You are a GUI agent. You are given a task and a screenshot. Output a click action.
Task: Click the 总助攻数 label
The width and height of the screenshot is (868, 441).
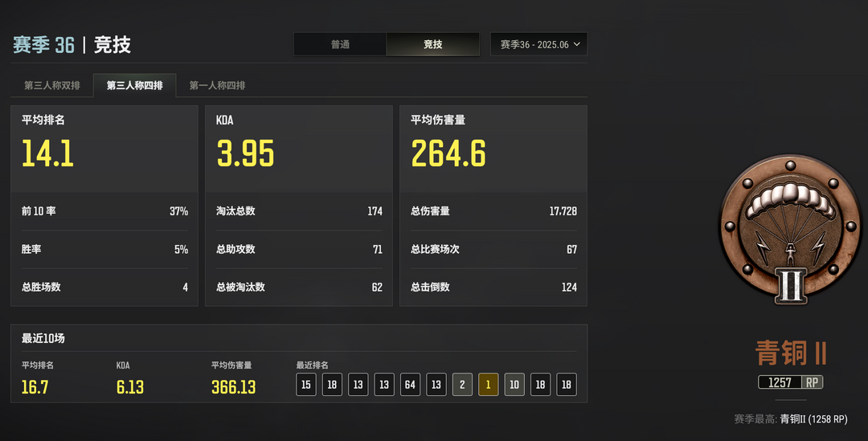coord(235,249)
